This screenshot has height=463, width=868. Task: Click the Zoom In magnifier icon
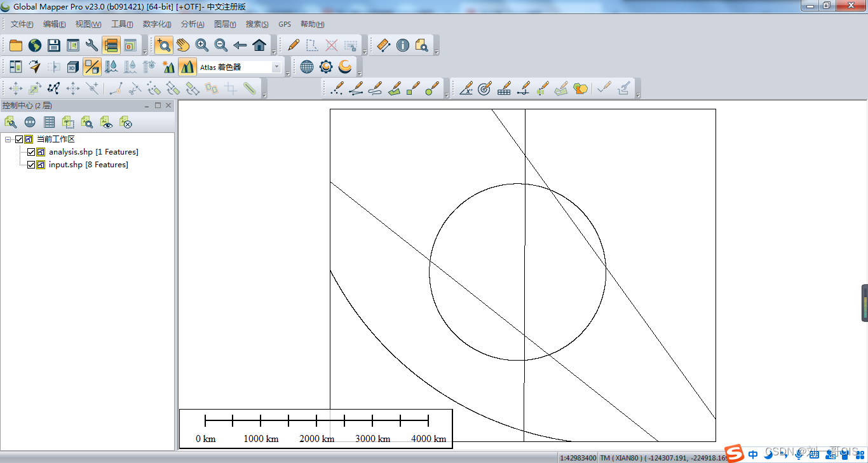tap(202, 45)
